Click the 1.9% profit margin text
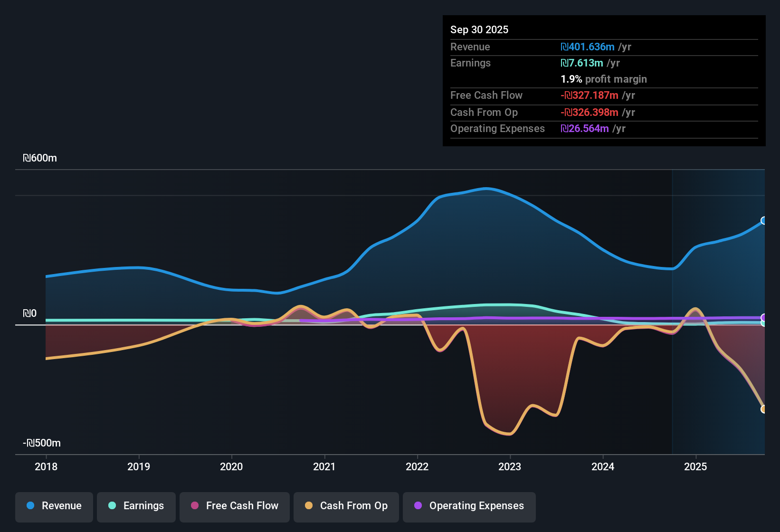This screenshot has width=780, height=532. click(604, 79)
